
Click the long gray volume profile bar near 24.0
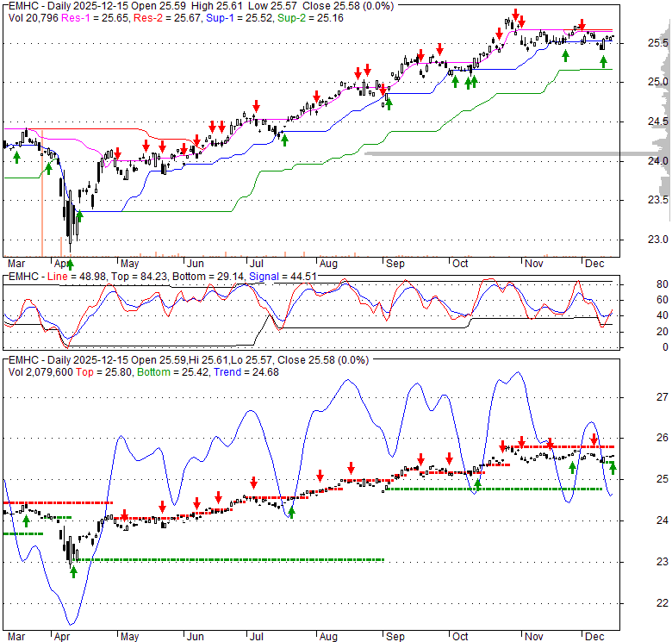coord(517,154)
